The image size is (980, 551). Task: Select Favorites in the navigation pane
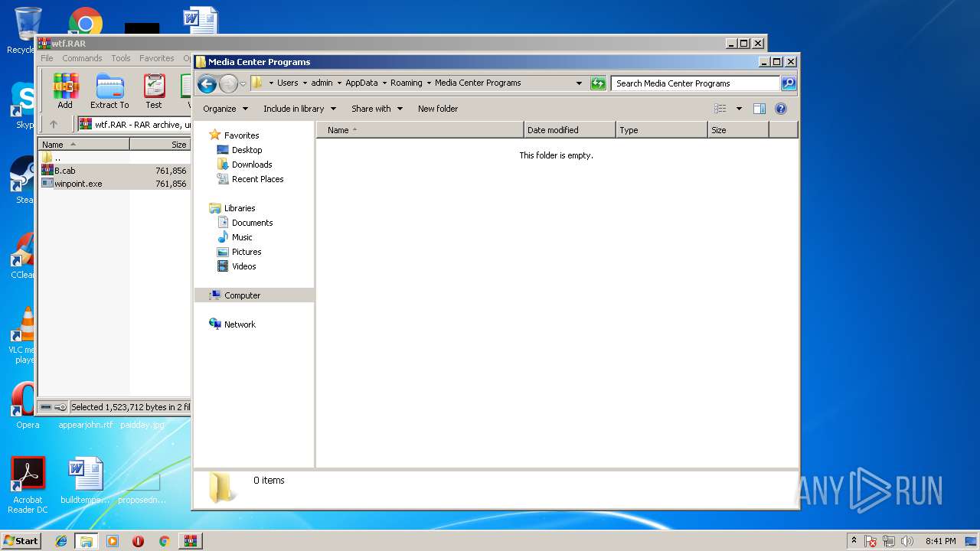point(241,135)
